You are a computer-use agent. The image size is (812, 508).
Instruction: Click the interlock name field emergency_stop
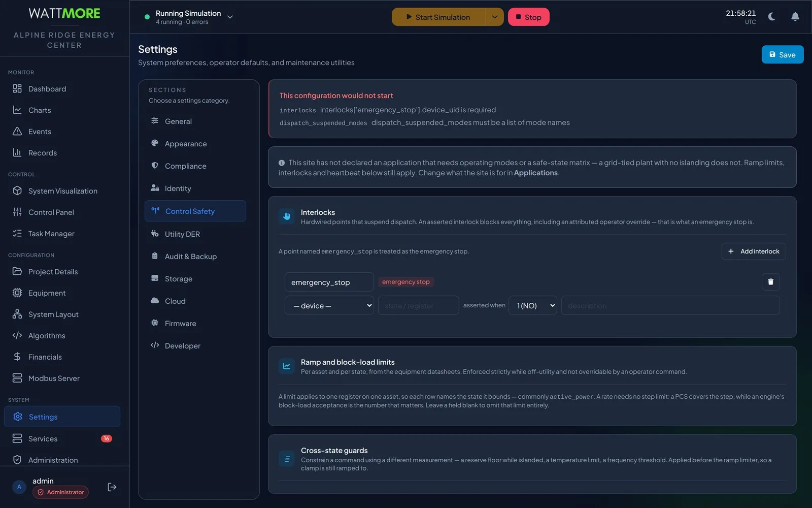click(329, 282)
